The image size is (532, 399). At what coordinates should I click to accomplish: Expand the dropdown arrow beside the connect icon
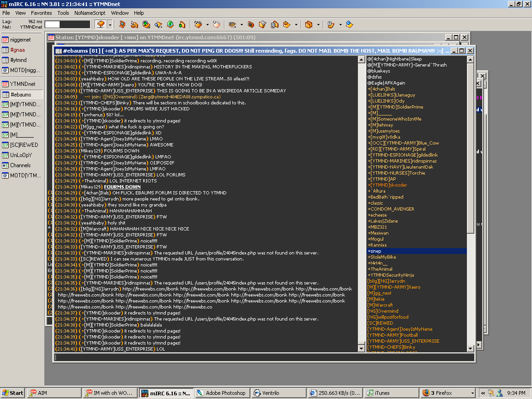pyautogui.click(x=111, y=24)
